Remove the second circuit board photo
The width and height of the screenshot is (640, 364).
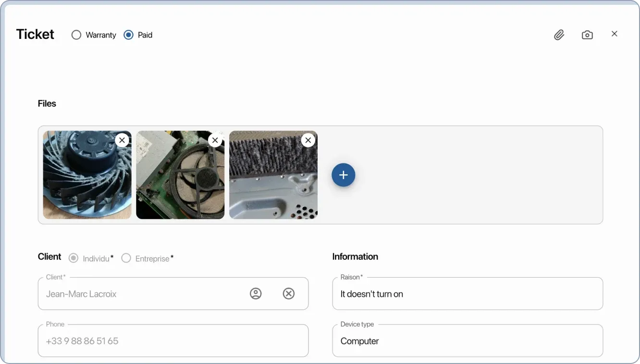tap(215, 140)
